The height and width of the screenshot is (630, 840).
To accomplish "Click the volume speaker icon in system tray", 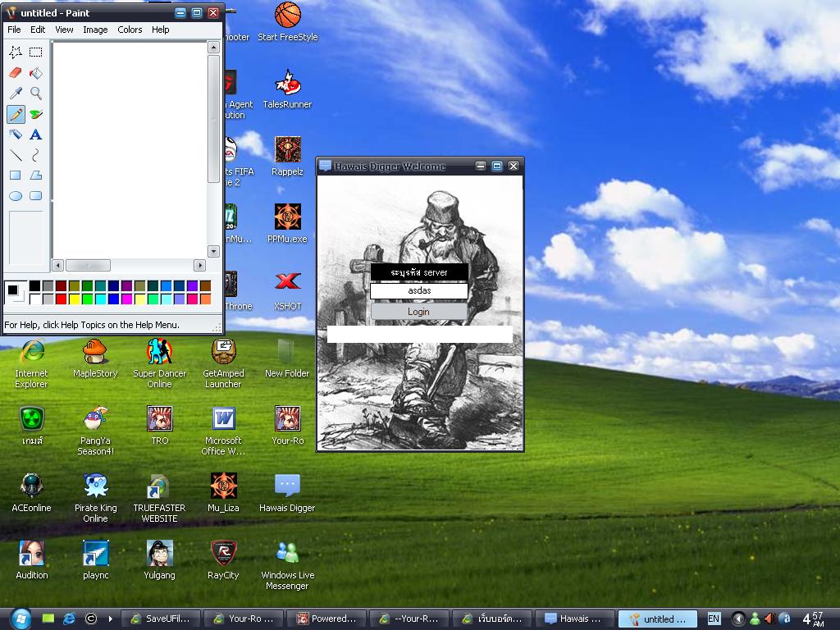I will point(769,619).
